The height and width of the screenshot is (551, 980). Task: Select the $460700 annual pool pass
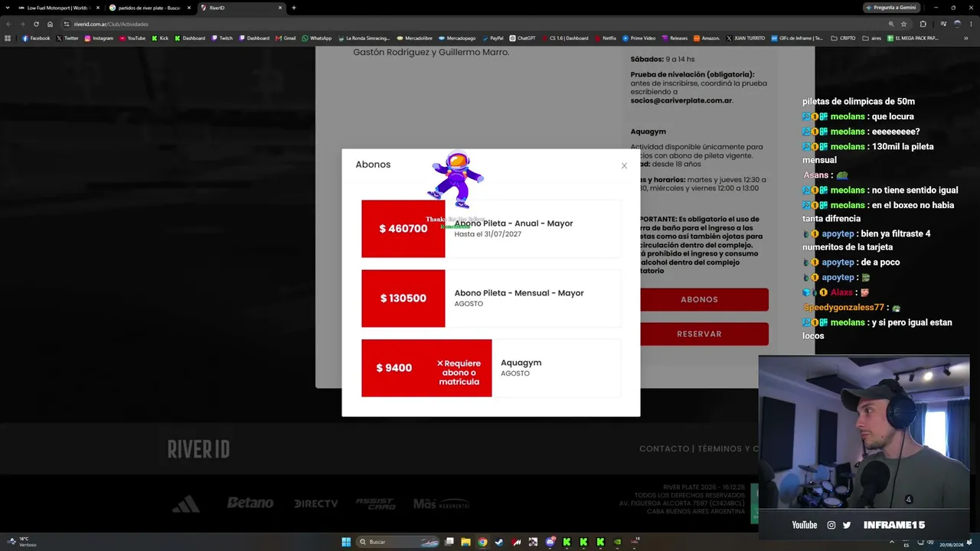pos(491,229)
